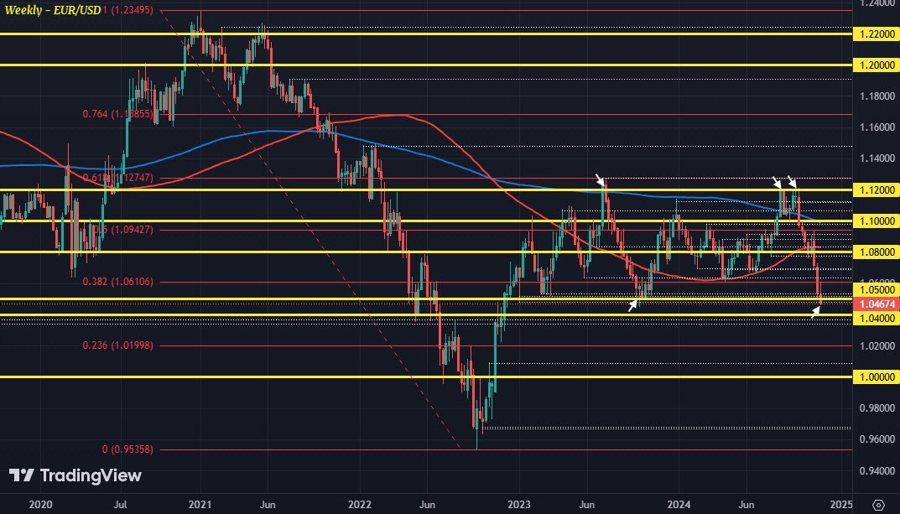Select the Fib label 0.764 (1.16855)
Image resolution: width=900 pixels, height=514 pixels.
click(x=118, y=114)
